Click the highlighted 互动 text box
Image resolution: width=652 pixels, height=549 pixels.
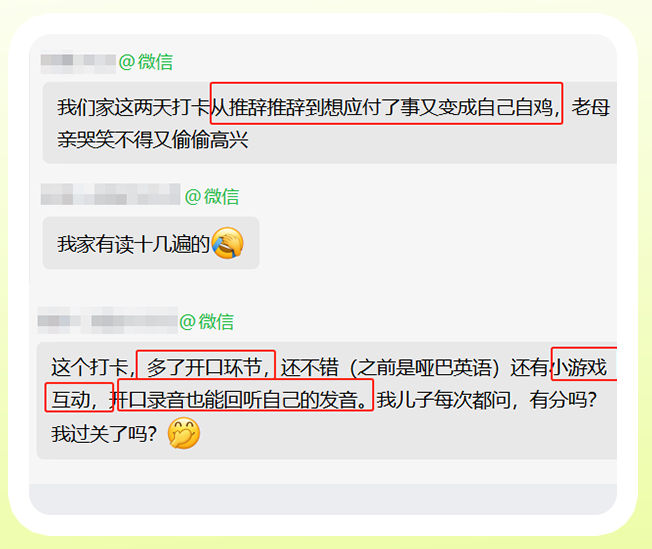79,397
